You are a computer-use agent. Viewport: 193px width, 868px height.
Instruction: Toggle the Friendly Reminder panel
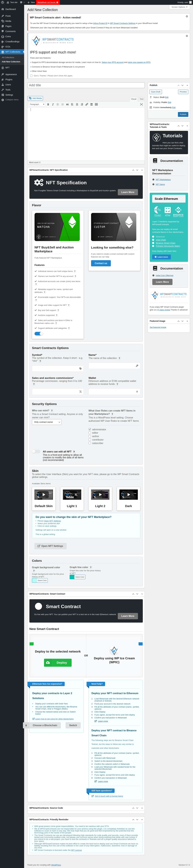(142, 820)
